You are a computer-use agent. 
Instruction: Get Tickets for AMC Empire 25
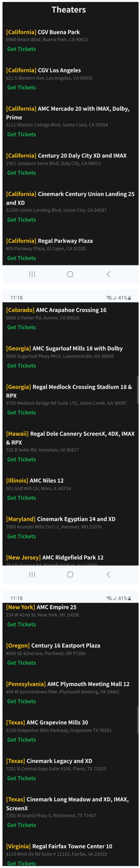point(22,624)
